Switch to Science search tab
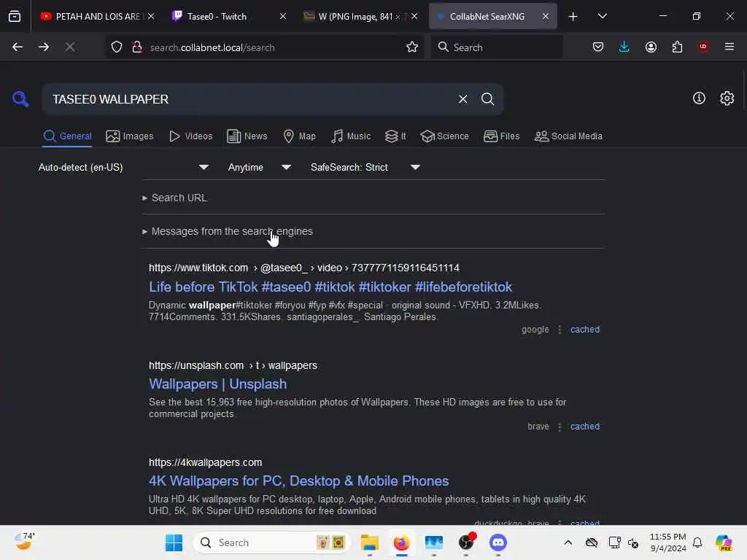Image resolution: width=747 pixels, height=560 pixels. [x=444, y=136]
